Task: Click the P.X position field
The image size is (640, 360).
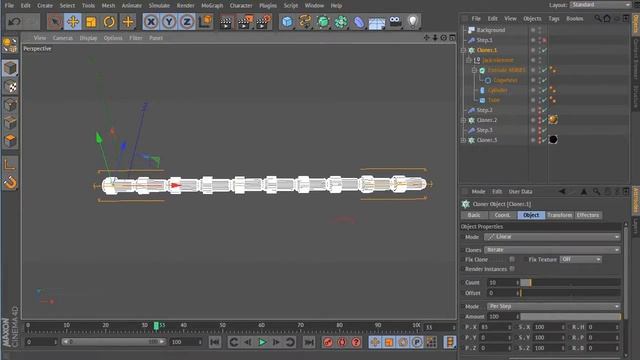Action: click(x=496, y=327)
